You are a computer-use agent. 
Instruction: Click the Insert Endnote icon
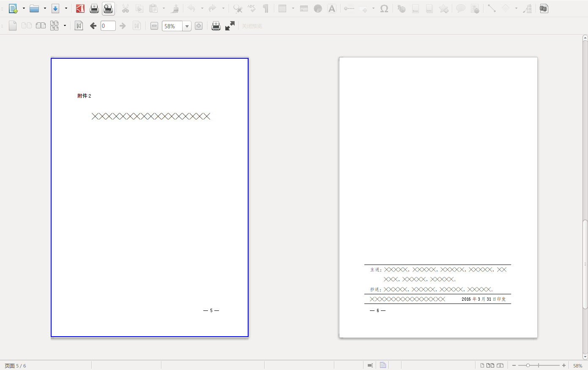[429, 8]
